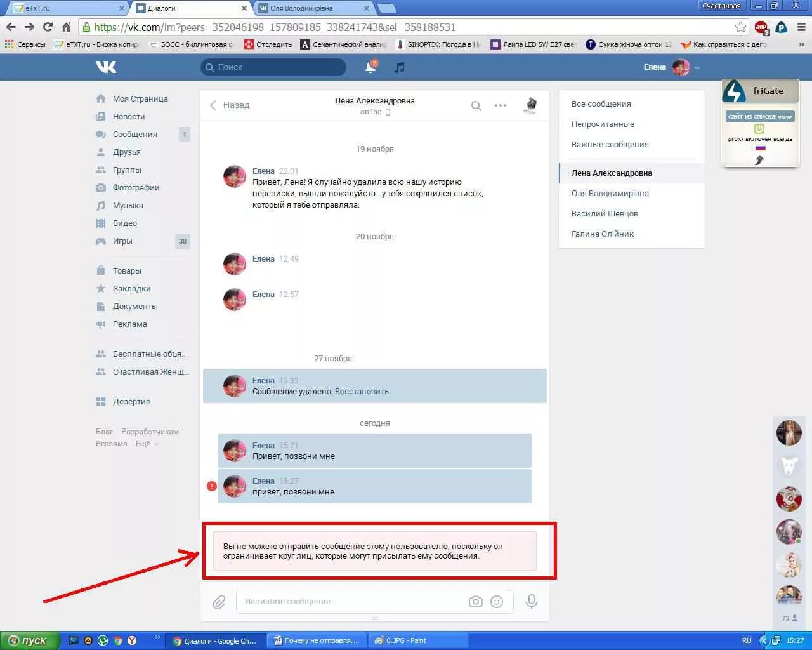
Task: Click the friGate arrow icon
Action: 759,160
